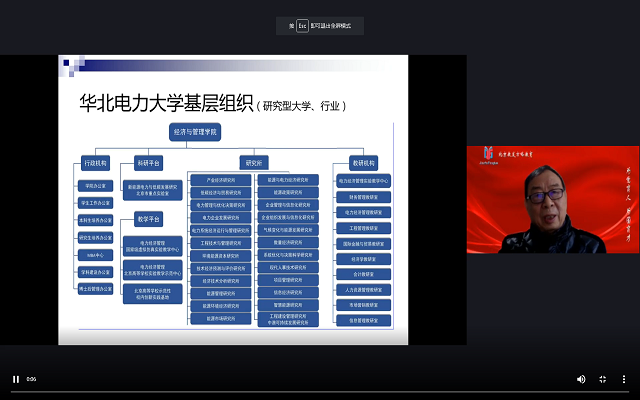Click the 能源市场研究所 box
This screenshot has width=640, height=400.
221,318
